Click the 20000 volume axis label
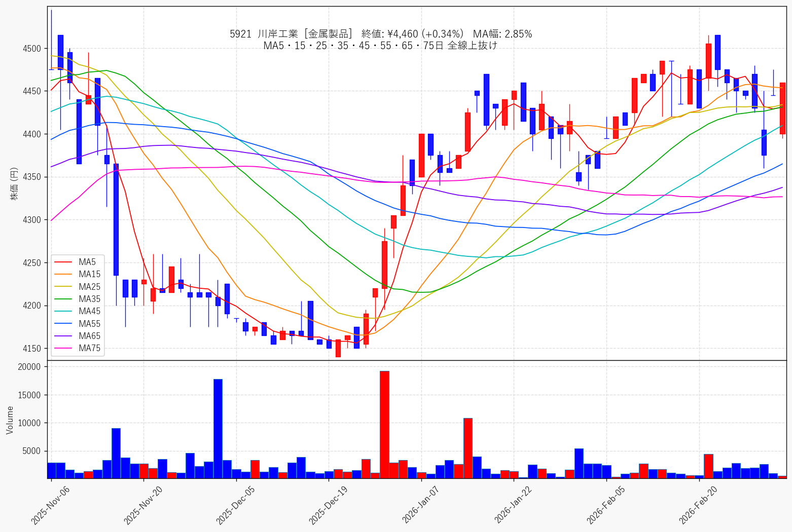This screenshot has height=532, width=792. pos(29,367)
